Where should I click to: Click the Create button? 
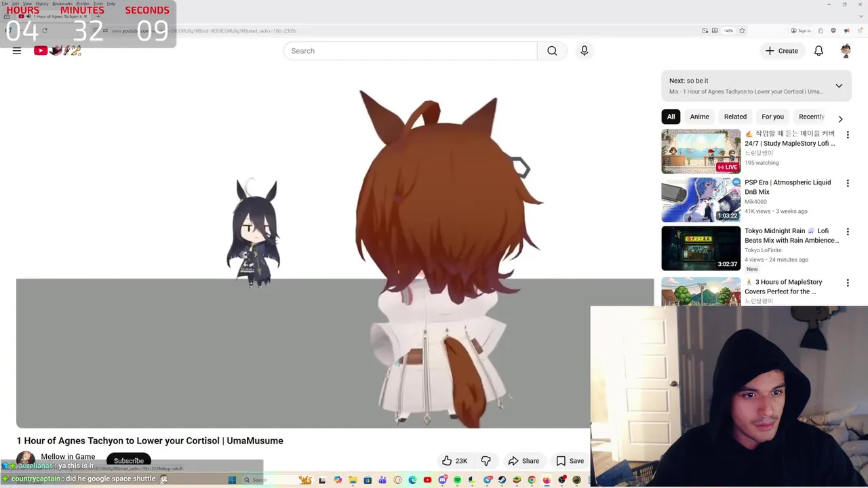781,51
